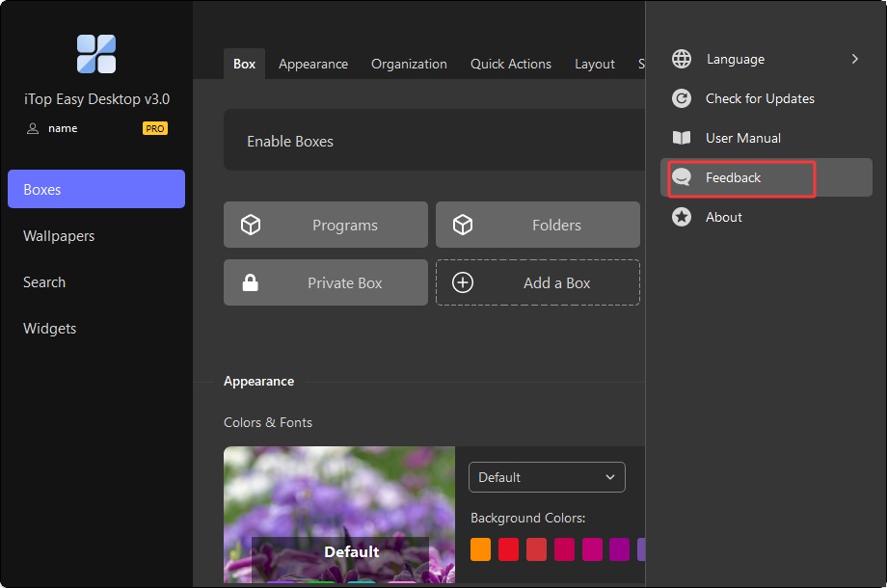Select the Layout tab

point(595,64)
